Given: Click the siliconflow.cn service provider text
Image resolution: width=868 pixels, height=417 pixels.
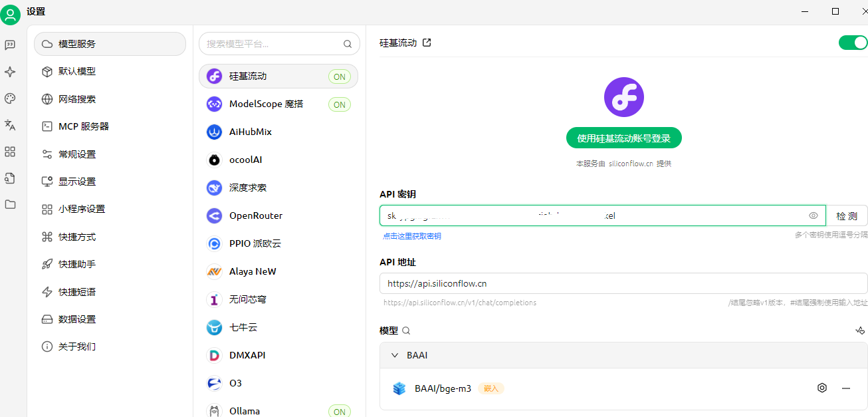Looking at the screenshot, I should 631,164.
